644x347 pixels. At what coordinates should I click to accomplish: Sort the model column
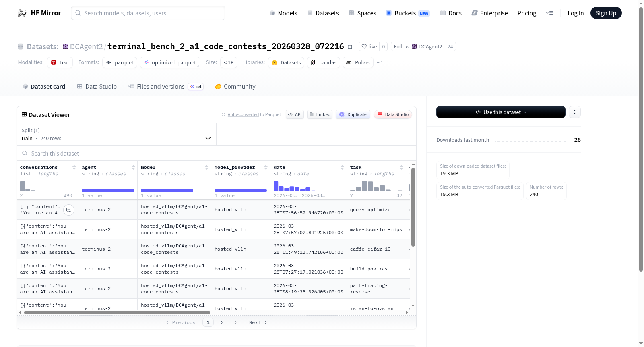point(206,167)
